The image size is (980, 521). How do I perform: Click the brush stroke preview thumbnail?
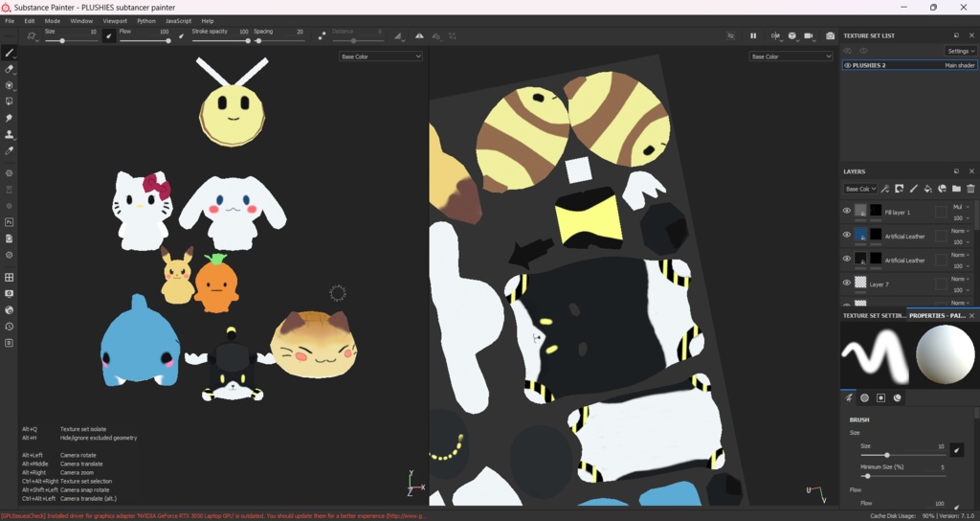877,355
